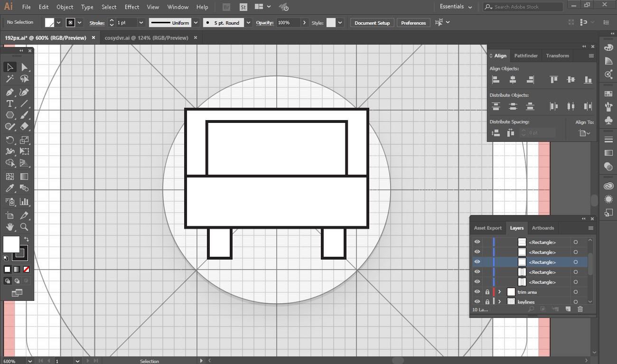The image size is (617, 364).
Task: Select the Column Graph tool
Action: 25,202
